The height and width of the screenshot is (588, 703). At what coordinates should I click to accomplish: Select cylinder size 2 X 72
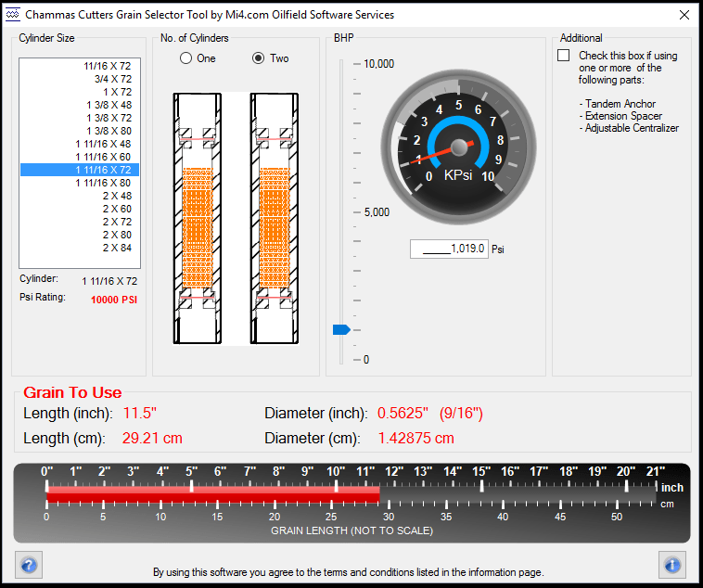click(x=80, y=222)
